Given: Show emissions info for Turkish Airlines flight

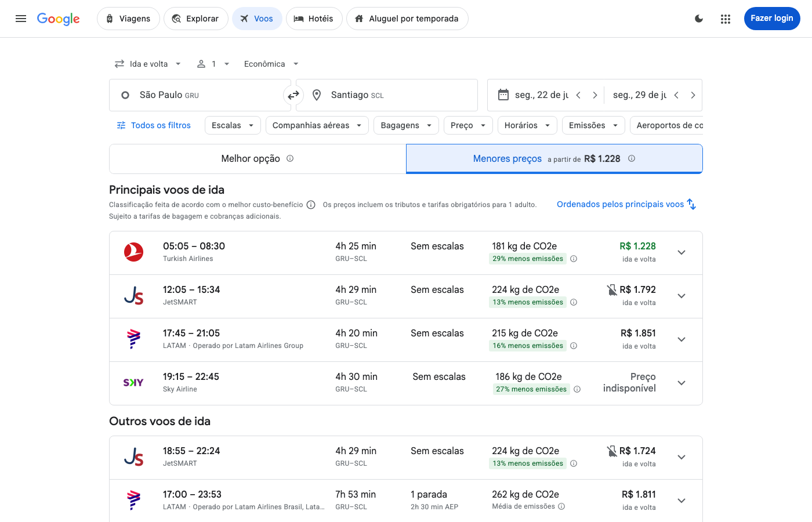Looking at the screenshot, I should (x=574, y=259).
